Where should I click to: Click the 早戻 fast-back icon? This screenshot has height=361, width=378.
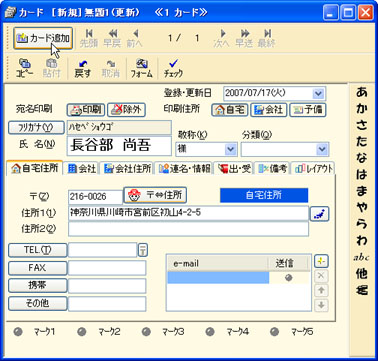112,38
